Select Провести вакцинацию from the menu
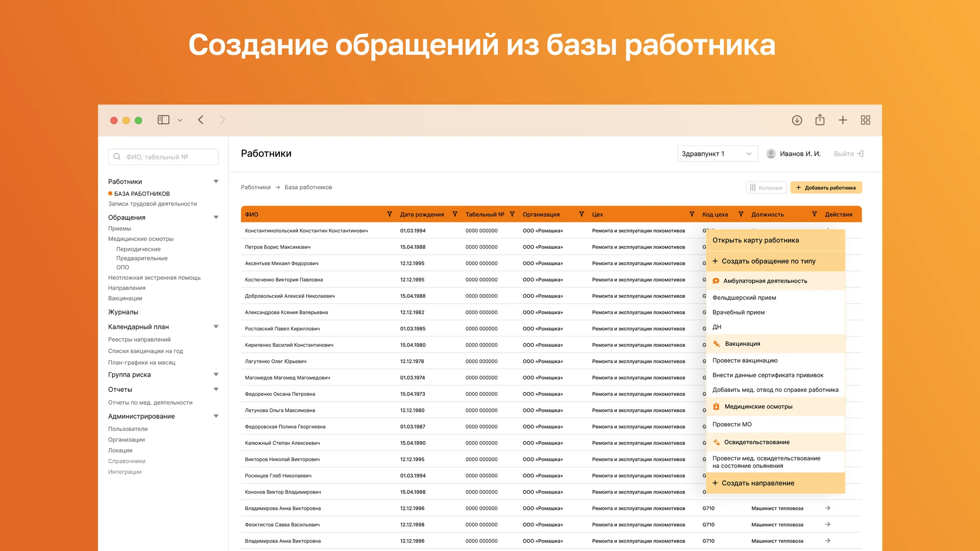Image resolution: width=980 pixels, height=551 pixels. coord(745,360)
